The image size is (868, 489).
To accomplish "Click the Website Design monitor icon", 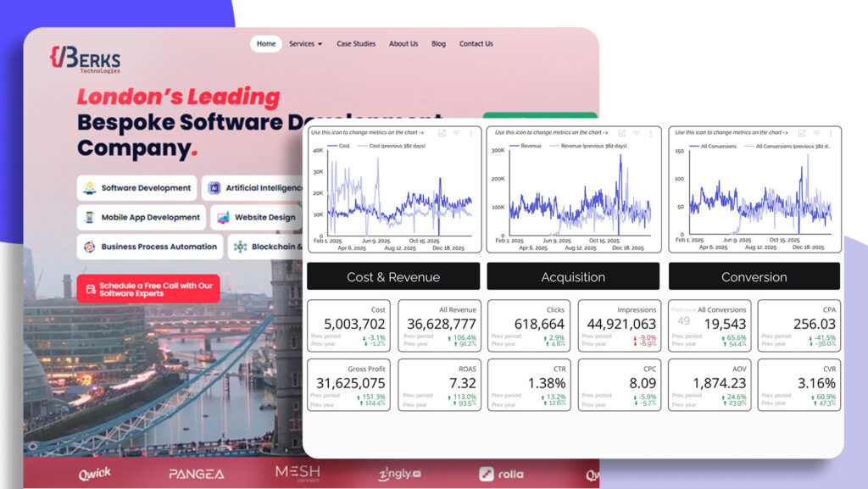I will tap(223, 218).
